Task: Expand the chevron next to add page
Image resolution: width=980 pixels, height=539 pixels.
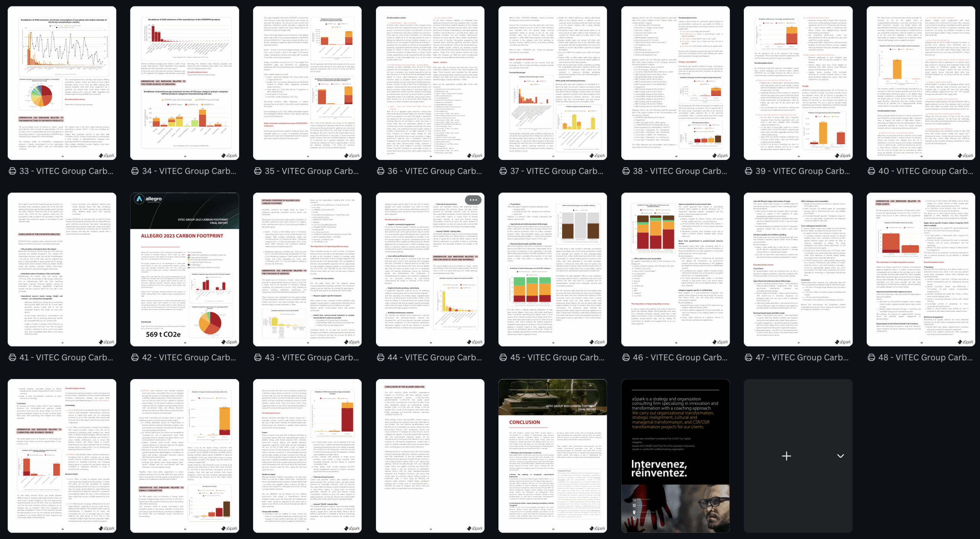Action: click(x=841, y=456)
